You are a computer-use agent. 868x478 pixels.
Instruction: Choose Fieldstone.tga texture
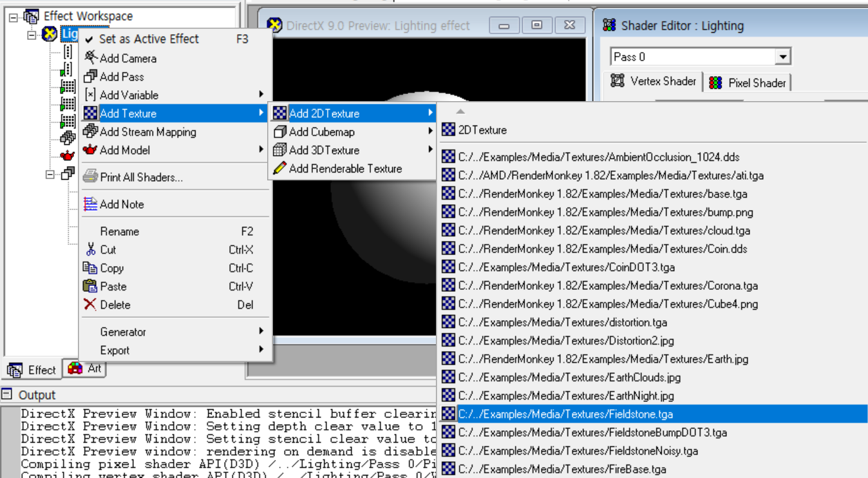tap(653, 414)
